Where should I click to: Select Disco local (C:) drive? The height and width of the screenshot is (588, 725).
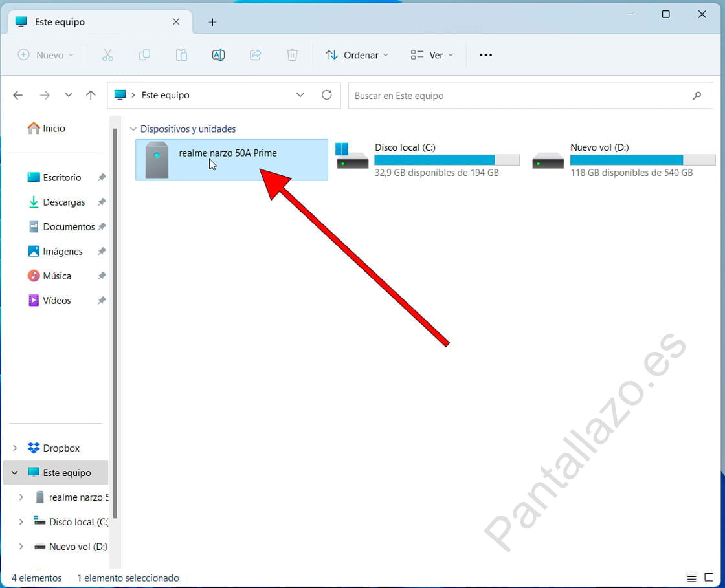click(x=428, y=160)
